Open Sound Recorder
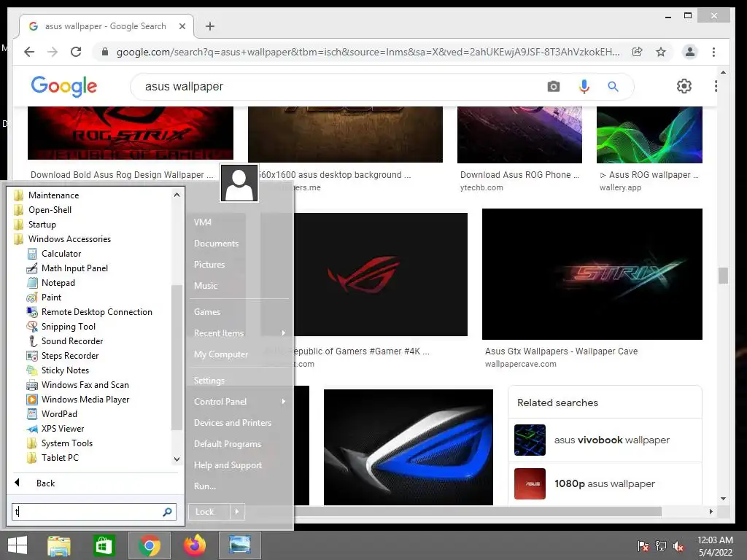Screen dimensions: 747x560 click(x=72, y=341)
